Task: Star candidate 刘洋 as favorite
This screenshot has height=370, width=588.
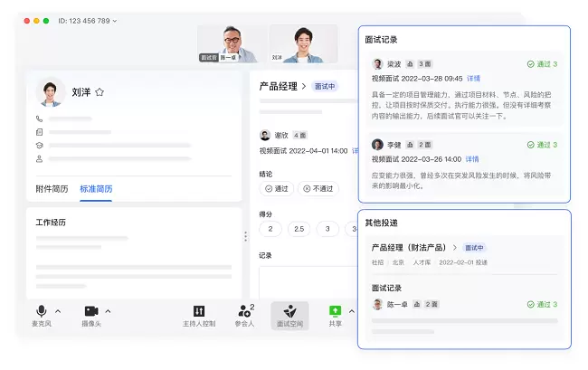Action: 100,92
